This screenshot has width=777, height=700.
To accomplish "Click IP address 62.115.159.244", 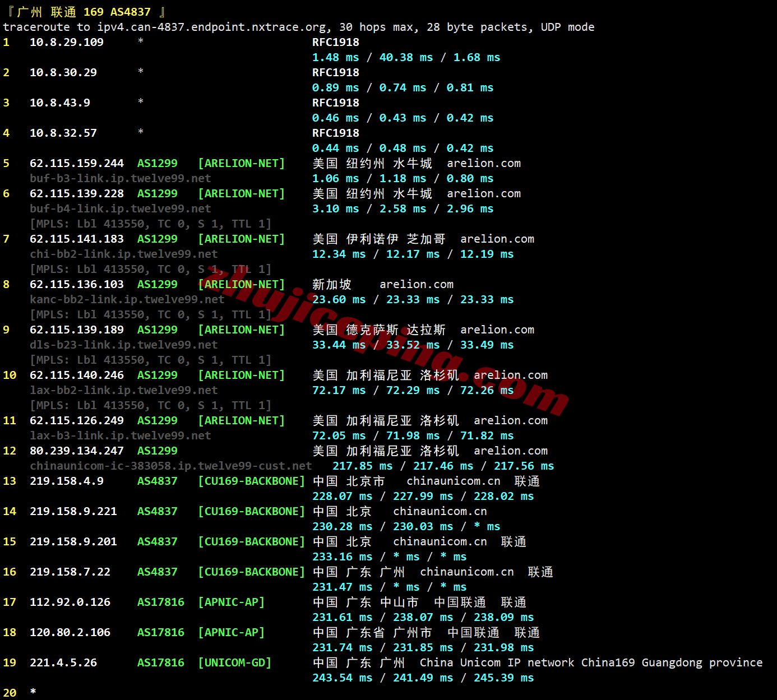I will click(77, 163).
